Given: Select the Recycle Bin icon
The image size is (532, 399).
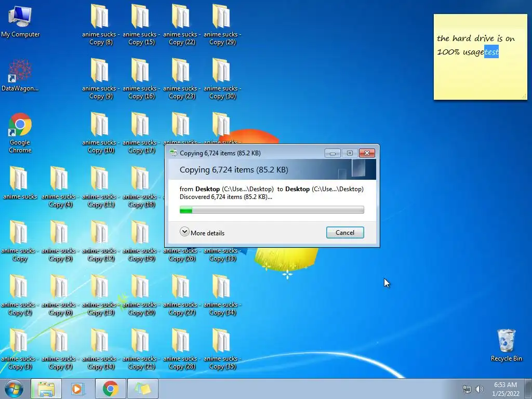Looking at the screenshot, I should (x=506, y=345).
